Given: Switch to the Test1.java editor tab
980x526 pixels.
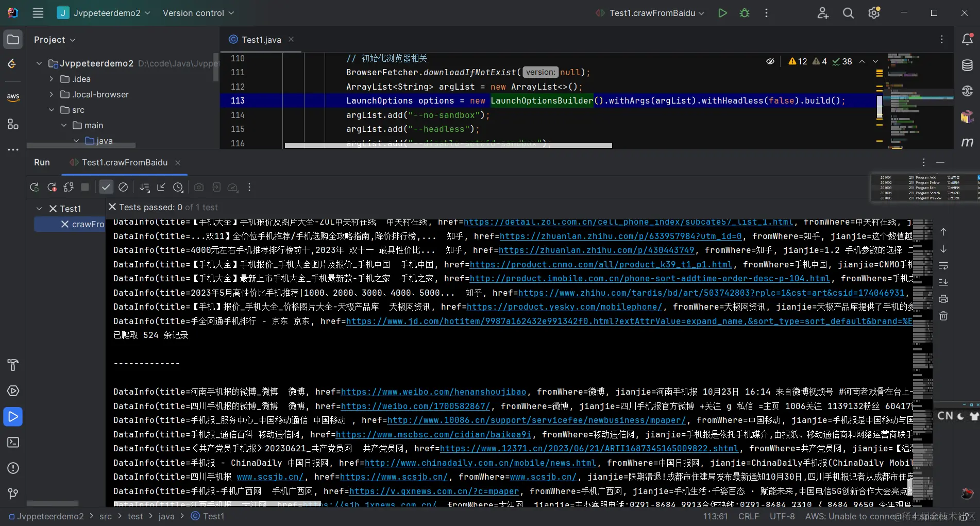Looking at the screenshot, I should pyautogui.click(x=261, y=40).
